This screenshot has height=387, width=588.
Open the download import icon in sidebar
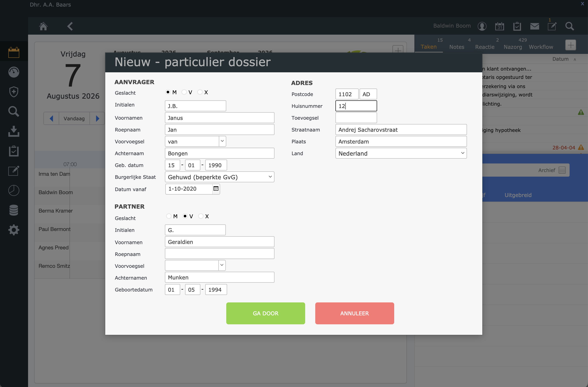(14, 131)
